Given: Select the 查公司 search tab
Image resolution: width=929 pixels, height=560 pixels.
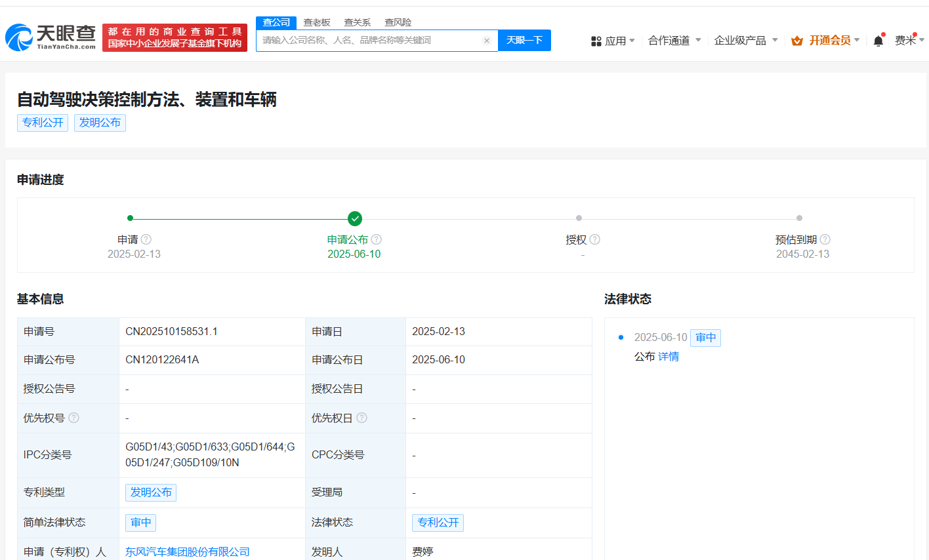Looking at the screenshot, I should click(x=276, y=22).
